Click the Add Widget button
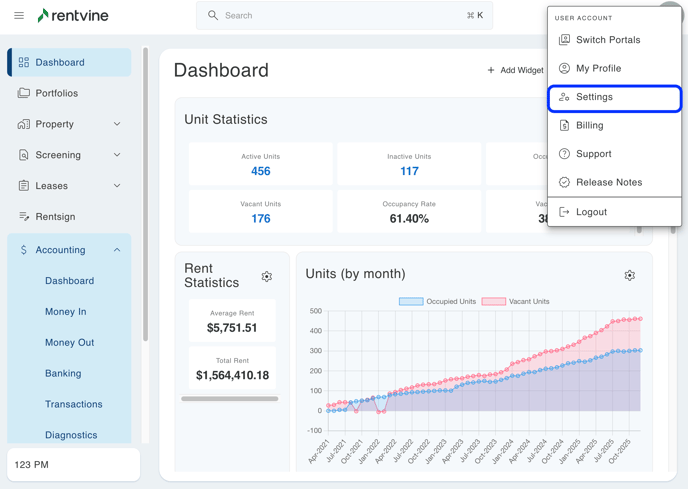This screenshot has width=688, height=489. pyautogui.click(x=515, y=71)
